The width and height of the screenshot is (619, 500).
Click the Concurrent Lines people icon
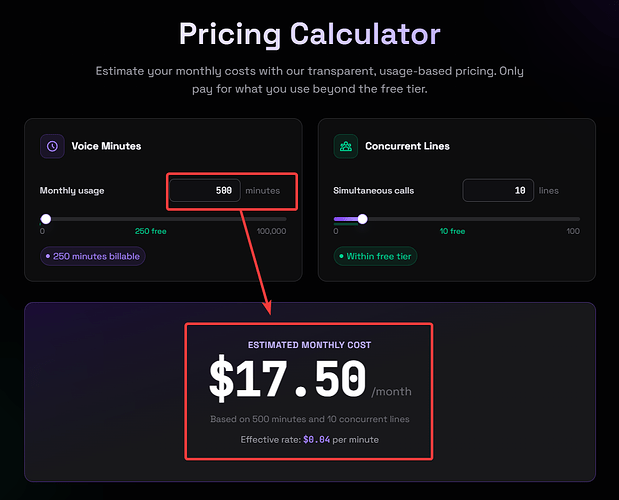345,146
